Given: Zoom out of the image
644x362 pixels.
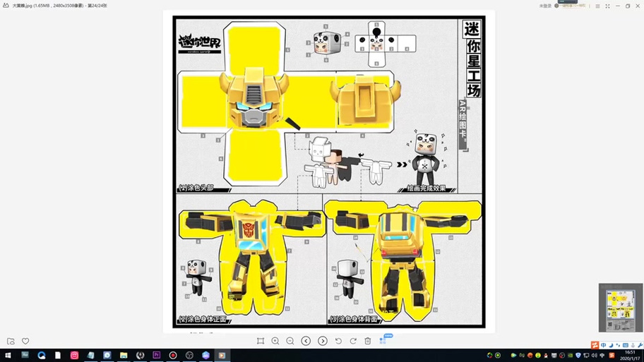Looking at the screenshot, I should (x=290, y=341).
